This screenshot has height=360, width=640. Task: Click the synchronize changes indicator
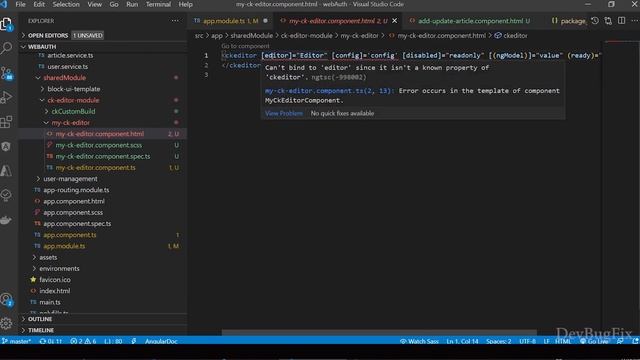point(51,341)
